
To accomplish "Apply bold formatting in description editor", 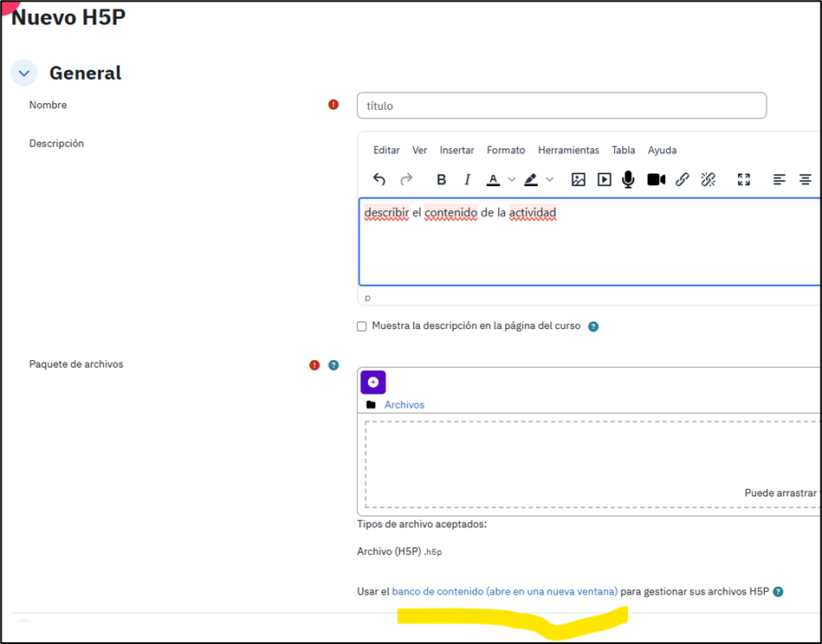I will (x=441, y=179).
